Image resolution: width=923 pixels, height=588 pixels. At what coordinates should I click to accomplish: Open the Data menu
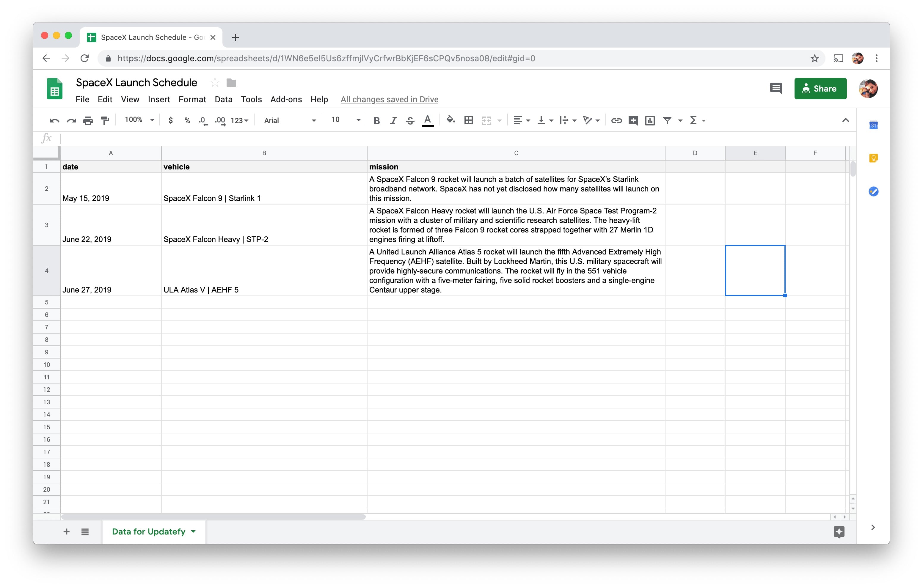(x=224, y=99)
